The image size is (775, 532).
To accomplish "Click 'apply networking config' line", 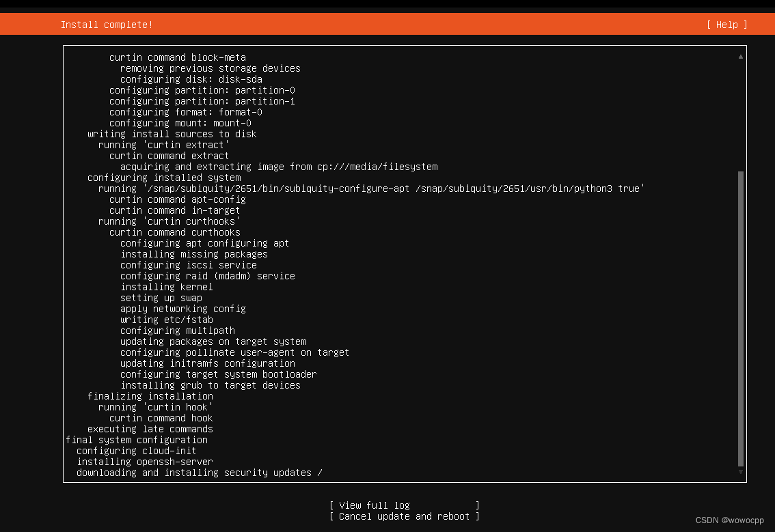I will [x=183, y=309].
